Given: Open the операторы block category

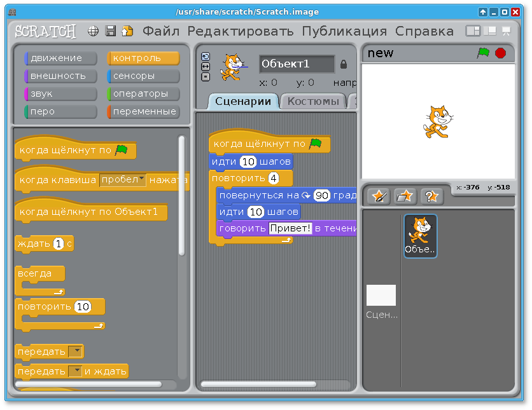Looking at the screenshot, I should [143, 94].
